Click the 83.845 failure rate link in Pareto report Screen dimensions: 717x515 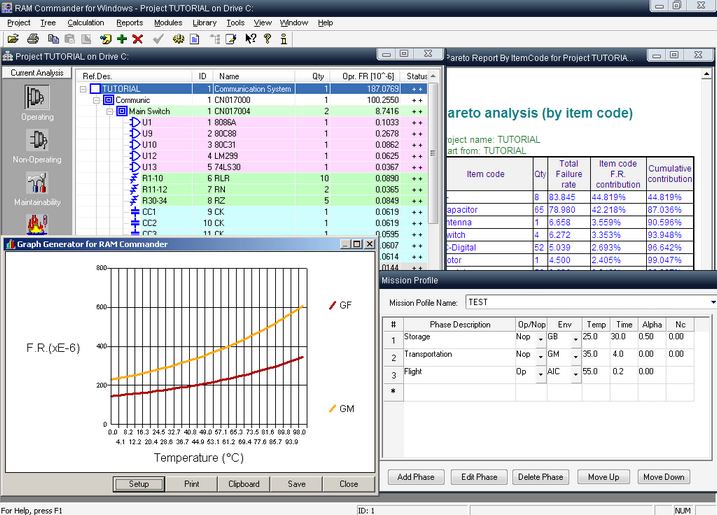pos(562,197)
